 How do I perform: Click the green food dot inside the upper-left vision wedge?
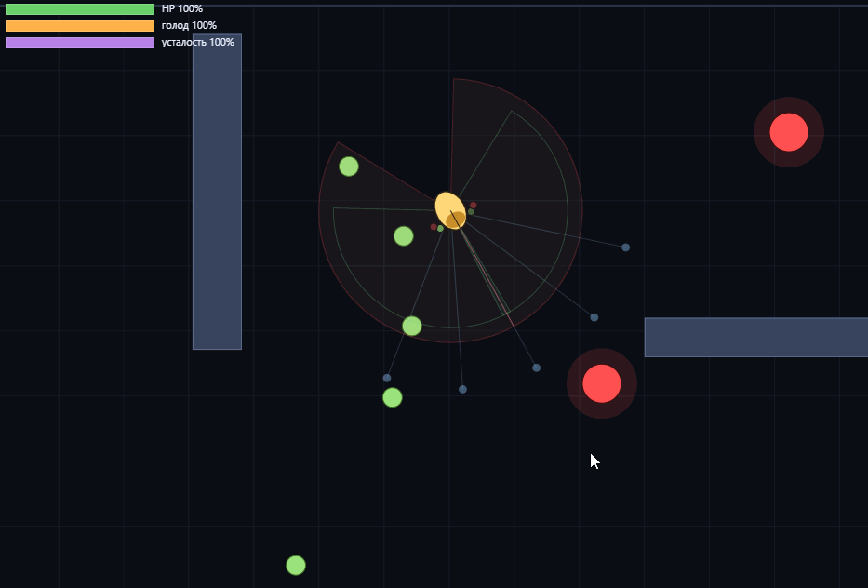349,167
